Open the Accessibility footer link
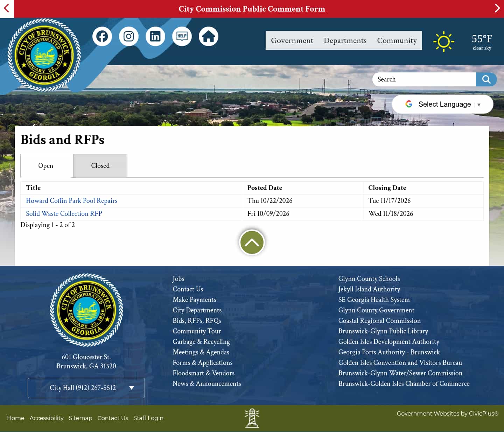This screenshot has width=504, height=432. [47, 418]
